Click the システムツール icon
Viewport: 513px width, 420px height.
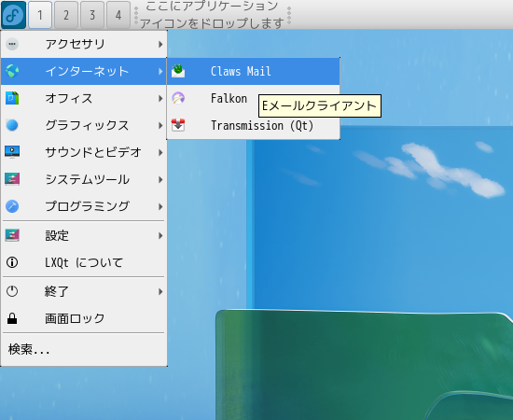(12, 179)
